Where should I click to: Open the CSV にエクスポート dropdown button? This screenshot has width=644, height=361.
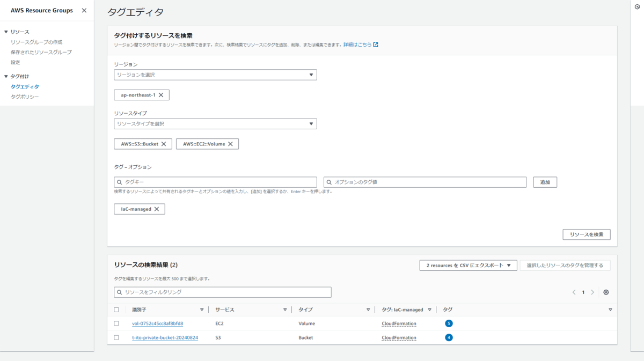468,266
